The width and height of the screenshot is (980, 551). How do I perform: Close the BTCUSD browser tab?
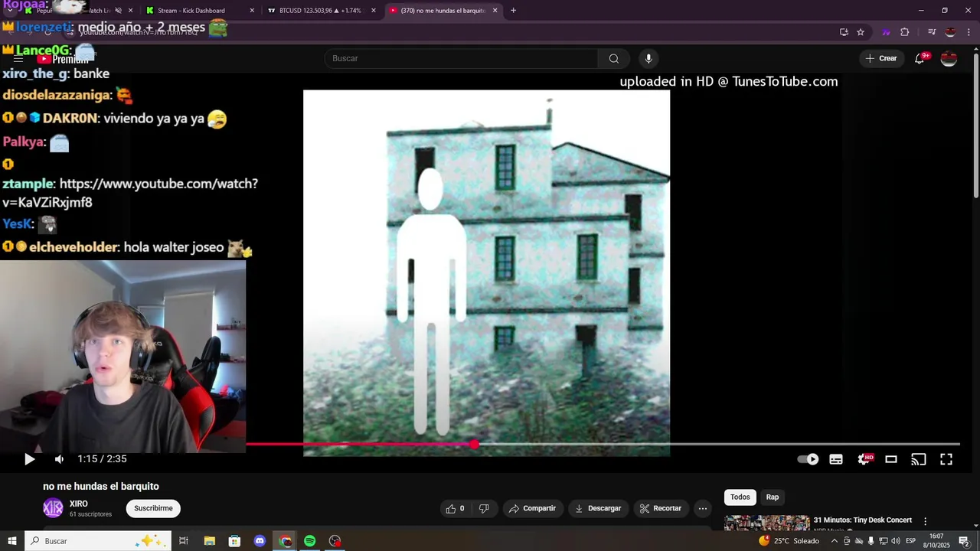[374, 11]
